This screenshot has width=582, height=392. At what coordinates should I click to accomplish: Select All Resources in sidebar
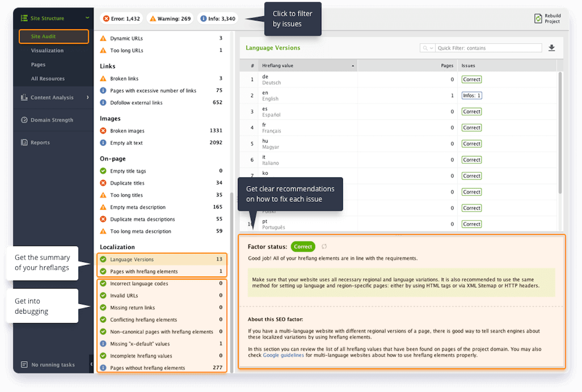pyautogui.click(x=48, y=79)
